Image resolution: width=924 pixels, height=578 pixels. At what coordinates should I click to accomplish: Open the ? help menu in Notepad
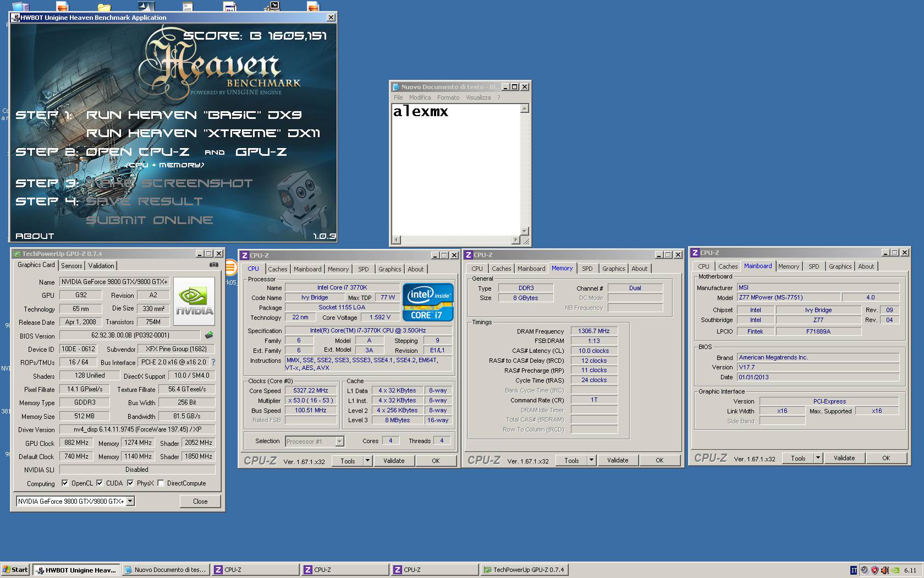click(499, 97)
